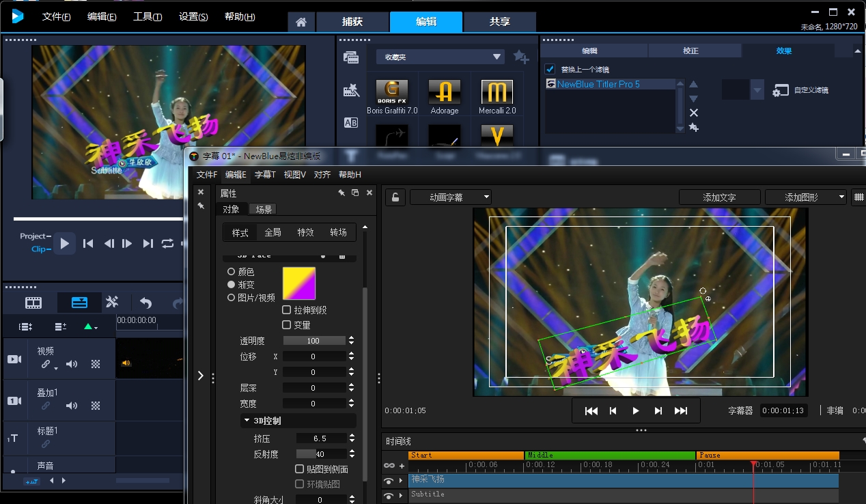This screenshot has height=504, width=866.
Task: Switch to the 共享 tab
Action: [x=500, y=22]
